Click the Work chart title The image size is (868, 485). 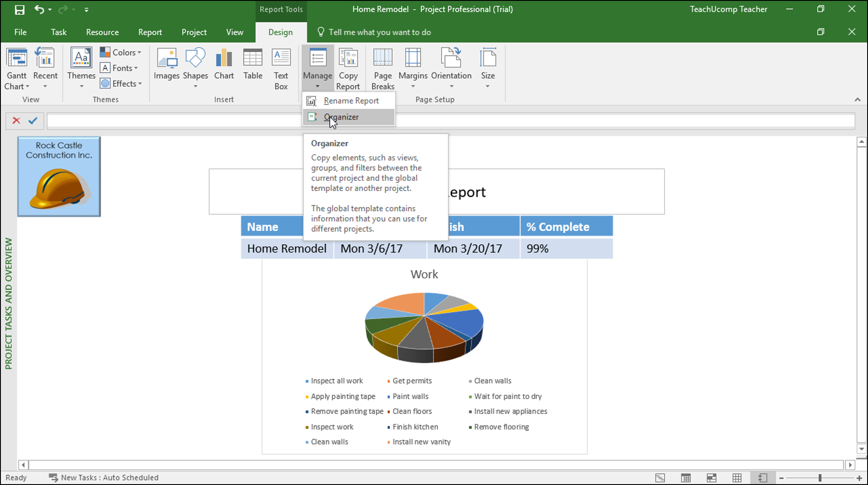point(424,274)
